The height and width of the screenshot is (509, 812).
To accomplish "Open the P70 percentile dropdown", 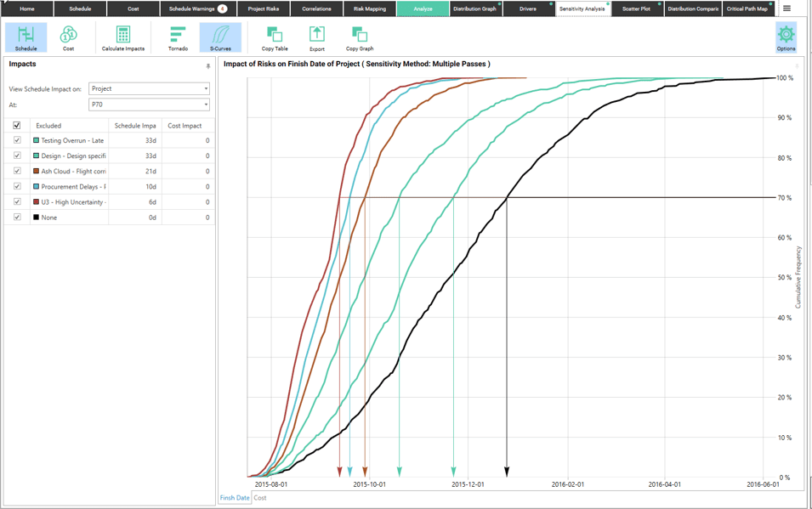I will 150,105.
